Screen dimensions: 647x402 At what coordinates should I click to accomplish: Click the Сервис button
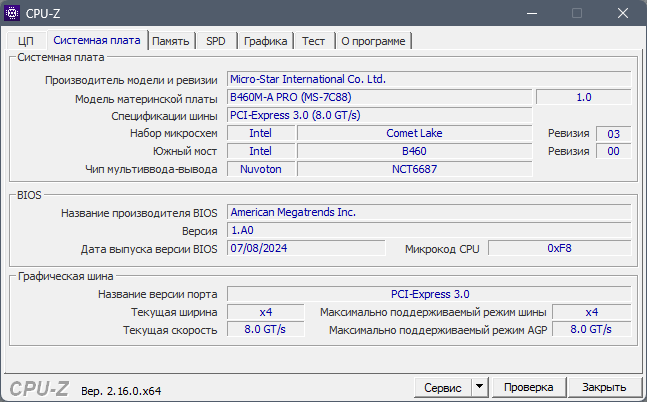443,387
